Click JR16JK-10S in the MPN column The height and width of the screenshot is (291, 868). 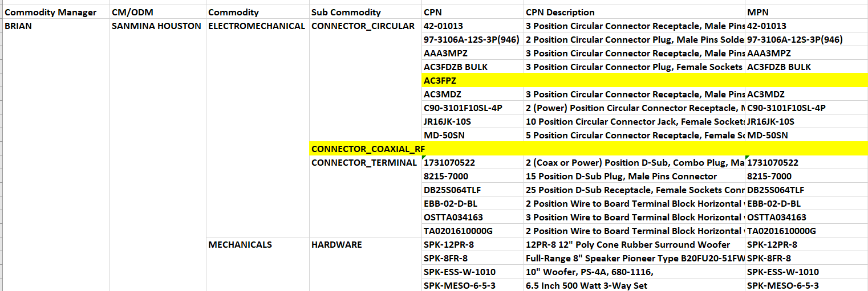point(770,122)
